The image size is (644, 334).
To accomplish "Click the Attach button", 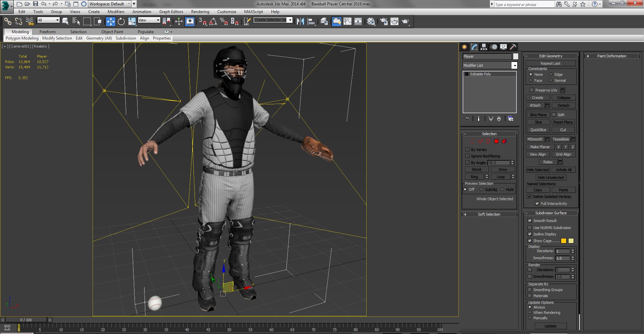I will [x=535, y=105].
